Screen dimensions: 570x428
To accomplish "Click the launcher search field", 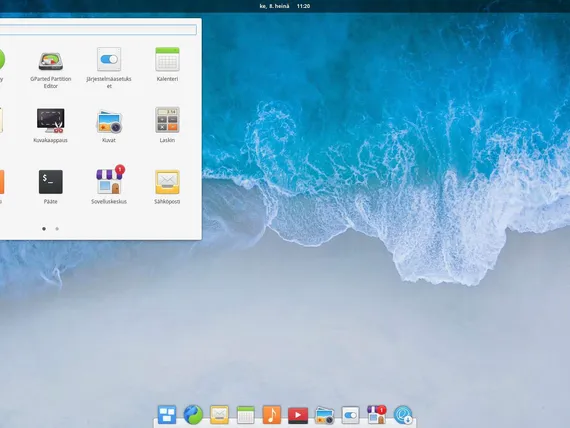I will 98,30.
